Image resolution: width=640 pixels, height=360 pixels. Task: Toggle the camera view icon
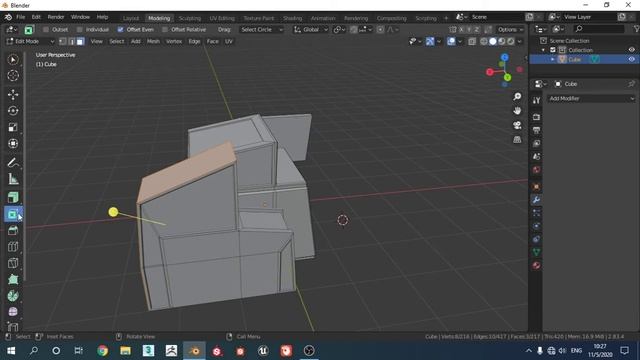point(517,125)
